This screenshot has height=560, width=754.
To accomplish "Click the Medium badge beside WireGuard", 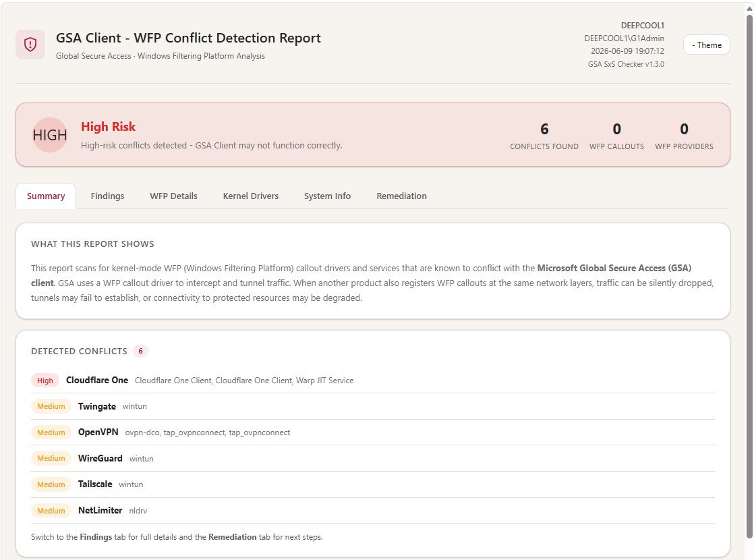I will pos(51,459).
